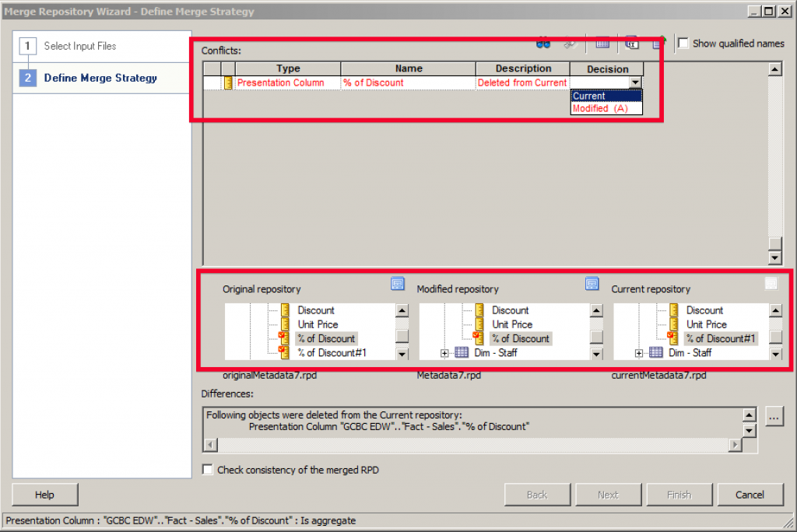Open the viewer icon beside Current repository

771,284
